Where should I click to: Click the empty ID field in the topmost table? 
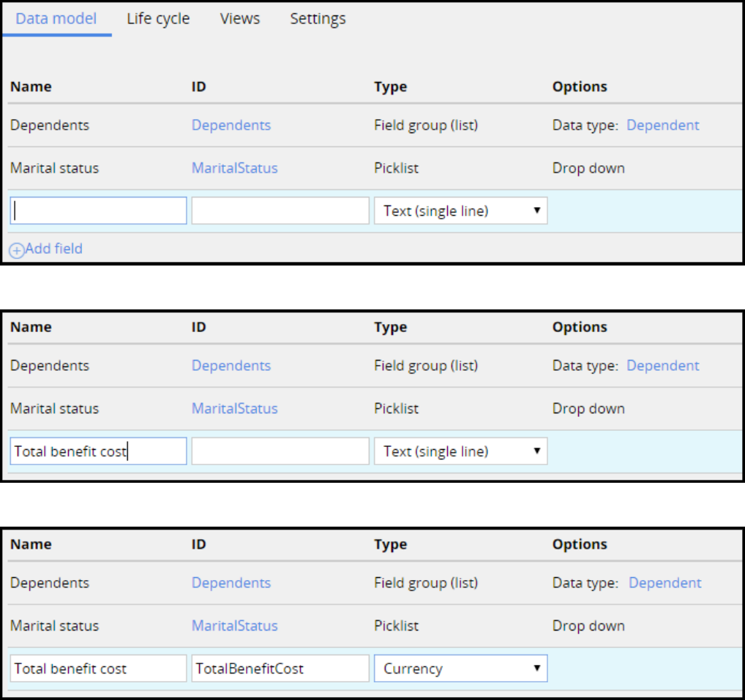coord(280,211)
